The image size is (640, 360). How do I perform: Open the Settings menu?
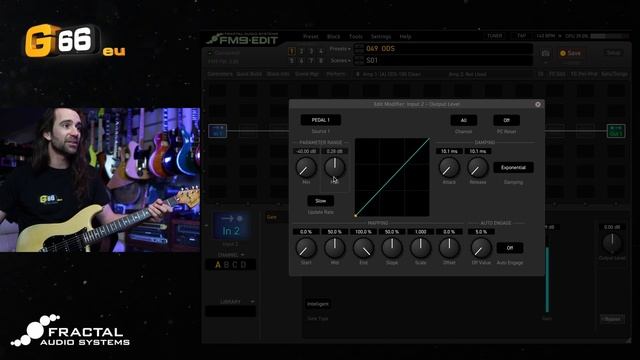pos(381,37)
